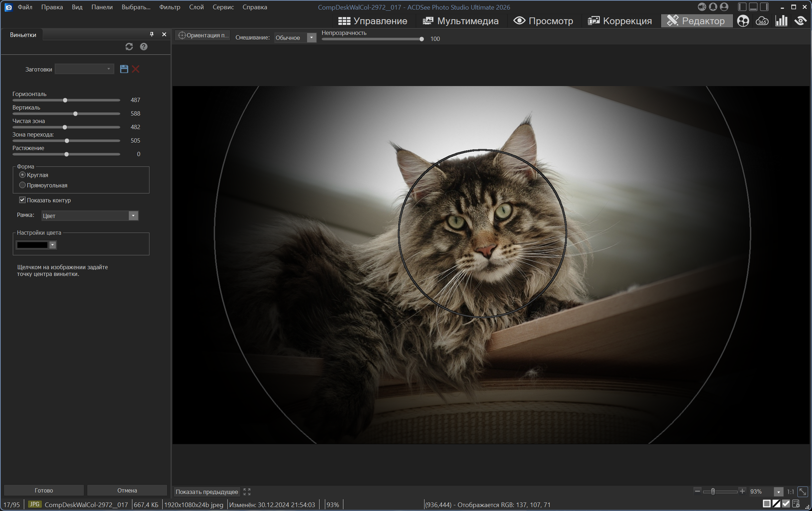812x511 pixels.
Task: Click the reset vignette settings icon
Action: click(129, 47)
